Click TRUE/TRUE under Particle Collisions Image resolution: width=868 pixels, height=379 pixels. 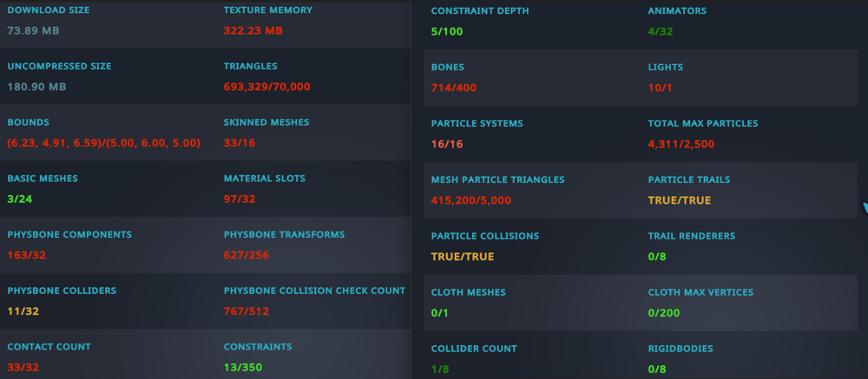(463, 257)
